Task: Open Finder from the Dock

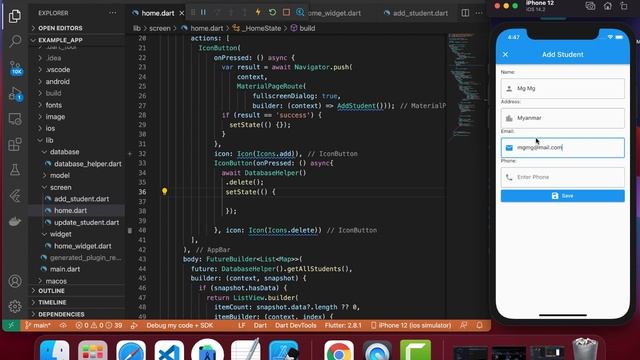Action: pos(55,351)
